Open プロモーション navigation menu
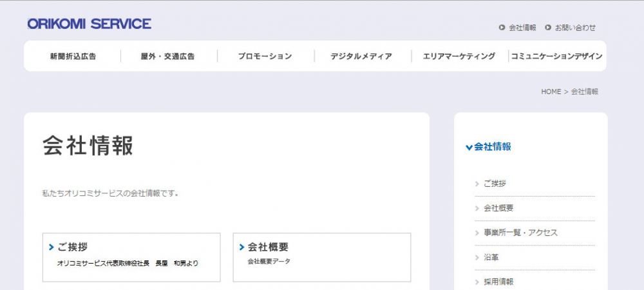644x290 pixels. click(265, 56)
